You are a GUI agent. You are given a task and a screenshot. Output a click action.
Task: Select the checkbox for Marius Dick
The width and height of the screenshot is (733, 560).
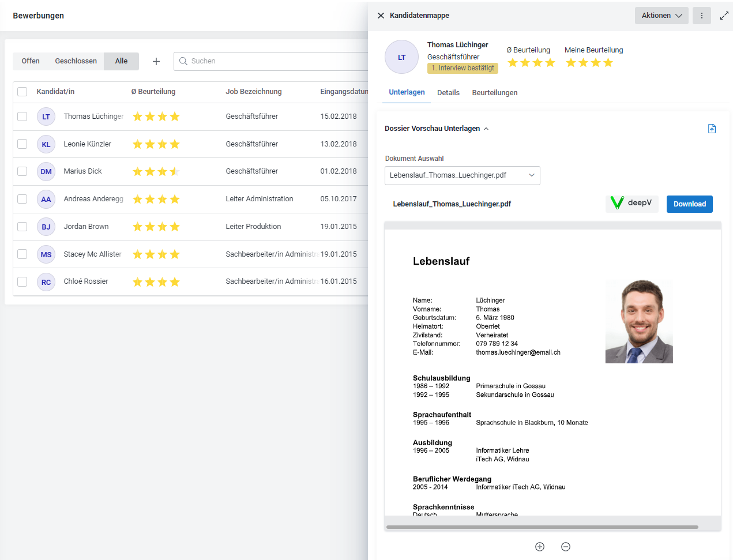tap(22, 171)
